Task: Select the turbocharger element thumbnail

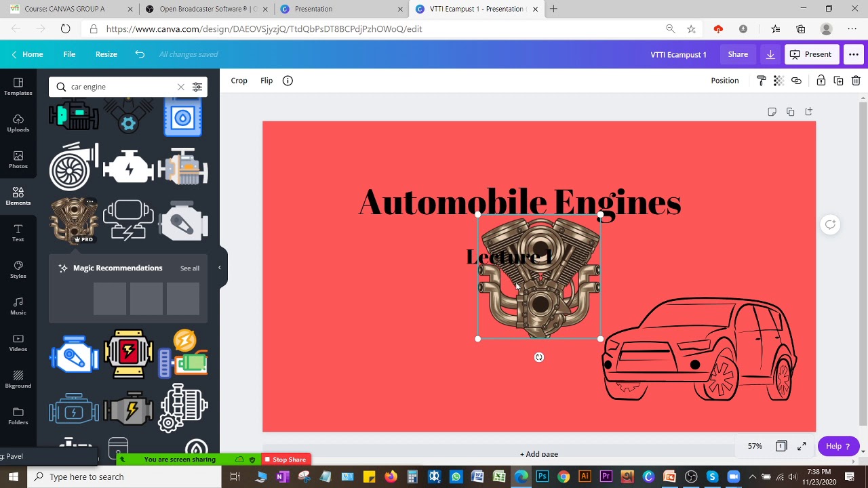Action: [x=73, y=167]
